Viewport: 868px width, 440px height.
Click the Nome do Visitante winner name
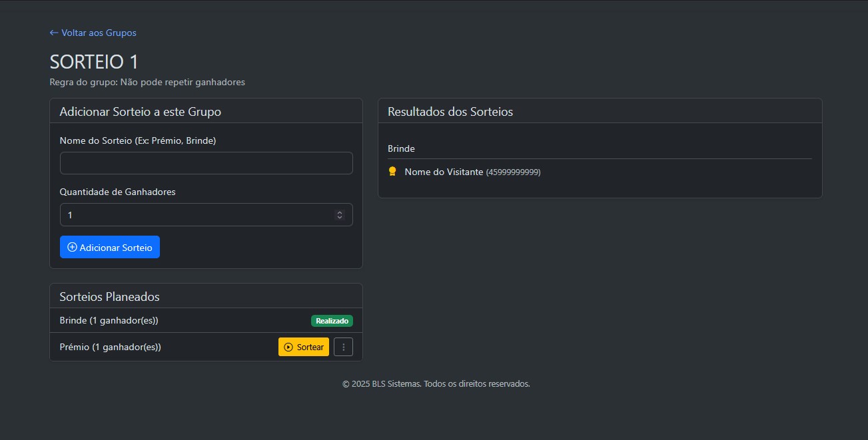point(444,172)
